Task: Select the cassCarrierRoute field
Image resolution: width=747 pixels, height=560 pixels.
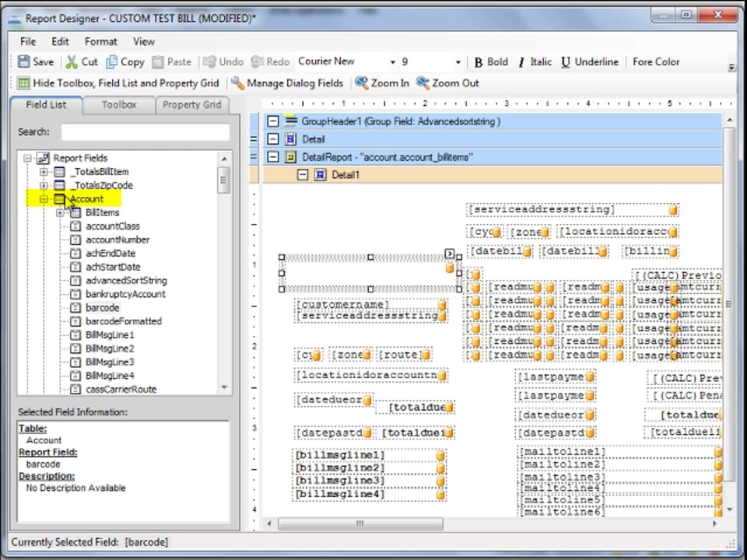Action: [121, 390]
